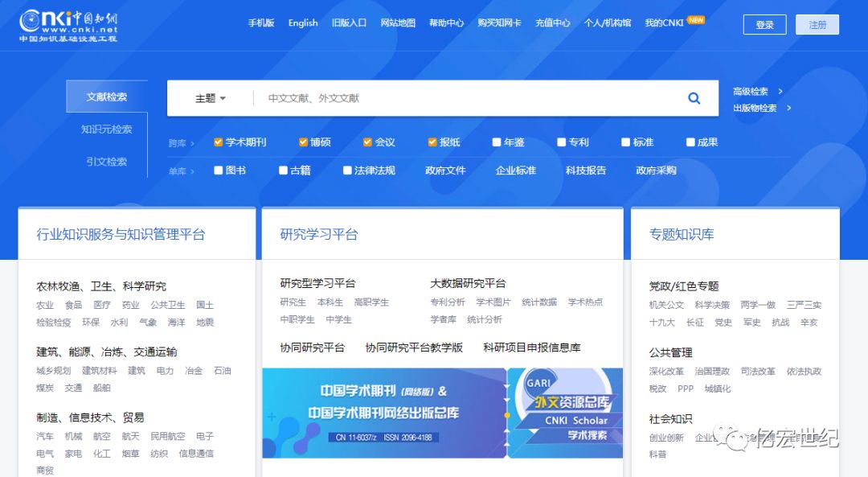This screenshot has height=477, width=868.
Task: Enable the 标准 checkbox
Action: click(x=624, y=142)
